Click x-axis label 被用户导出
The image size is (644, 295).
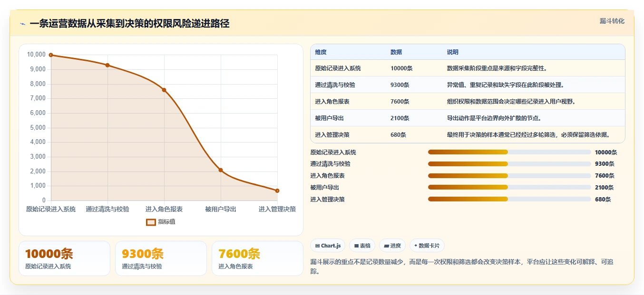click(221, 209)
